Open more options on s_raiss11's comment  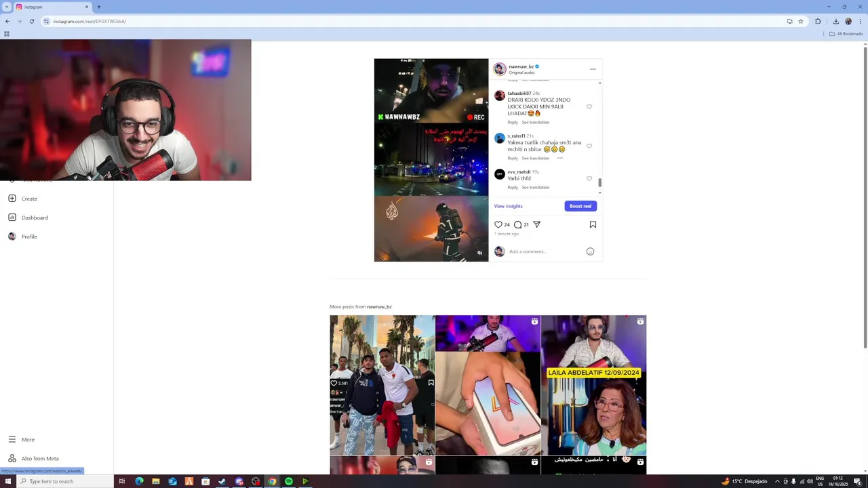tap(560, 158)
